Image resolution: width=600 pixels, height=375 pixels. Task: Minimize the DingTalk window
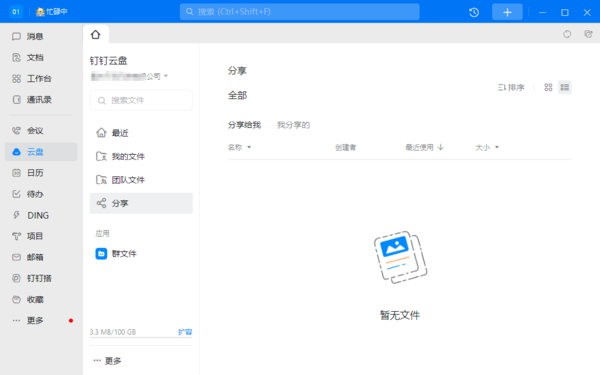(543, 12)
